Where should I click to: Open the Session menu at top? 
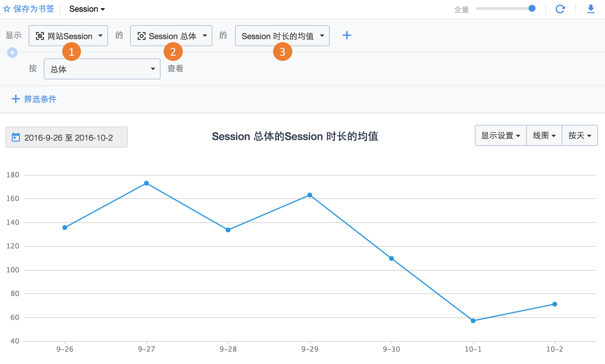point(87,9)
